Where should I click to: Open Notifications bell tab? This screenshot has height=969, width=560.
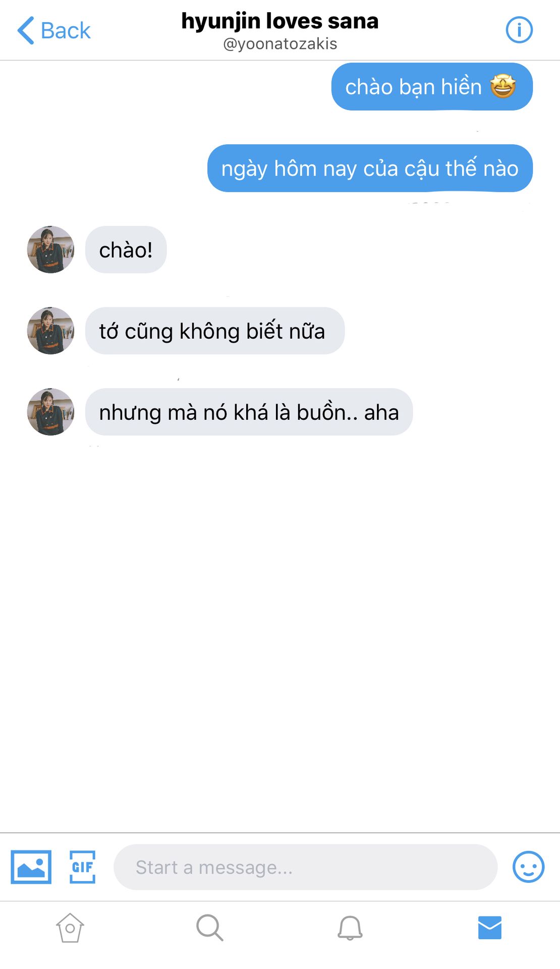click(350, 928)
